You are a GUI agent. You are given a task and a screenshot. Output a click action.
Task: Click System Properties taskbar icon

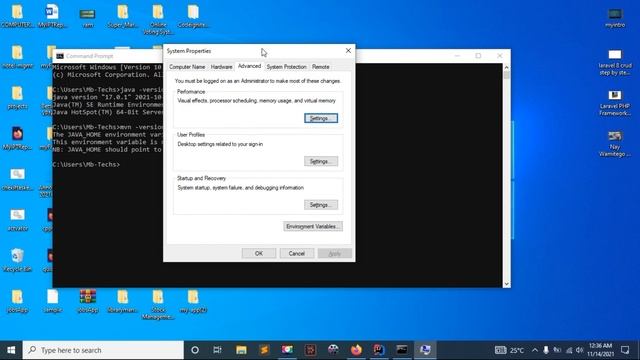tap(425, 350)
